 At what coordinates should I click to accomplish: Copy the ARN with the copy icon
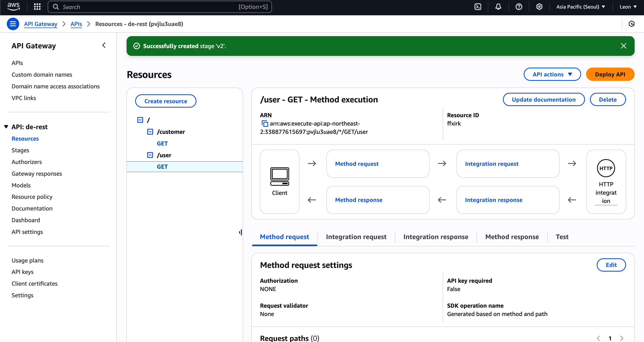click(x=264, y=124)
